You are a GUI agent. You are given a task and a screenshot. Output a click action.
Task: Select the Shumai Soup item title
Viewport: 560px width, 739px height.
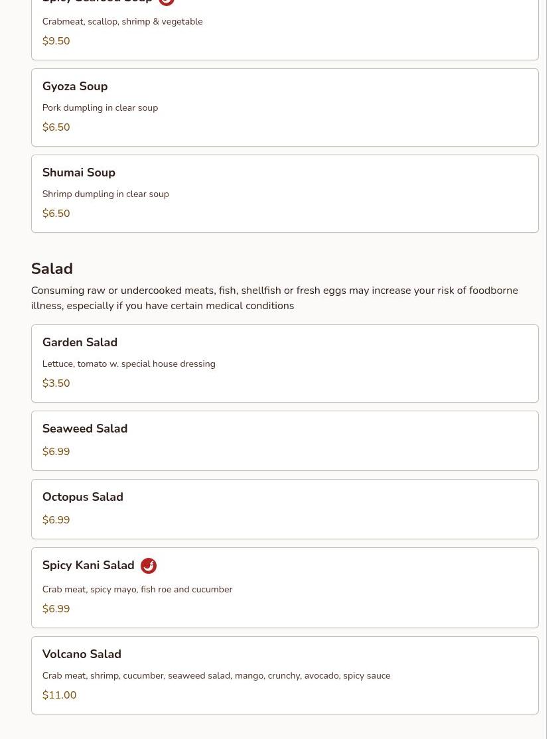coord(79,172)
